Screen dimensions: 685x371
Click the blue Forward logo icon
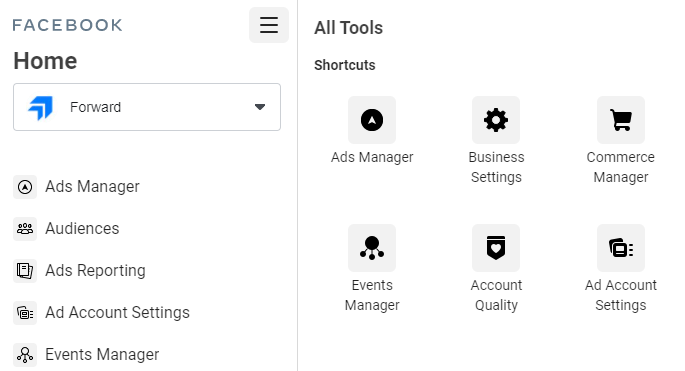(x=41, y=107)
